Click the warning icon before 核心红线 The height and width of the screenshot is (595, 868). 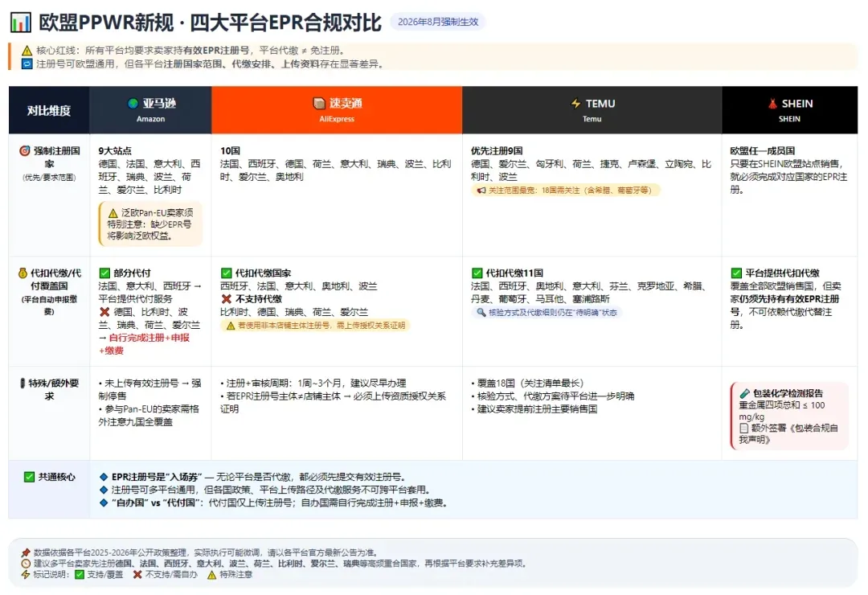[27, 51]
